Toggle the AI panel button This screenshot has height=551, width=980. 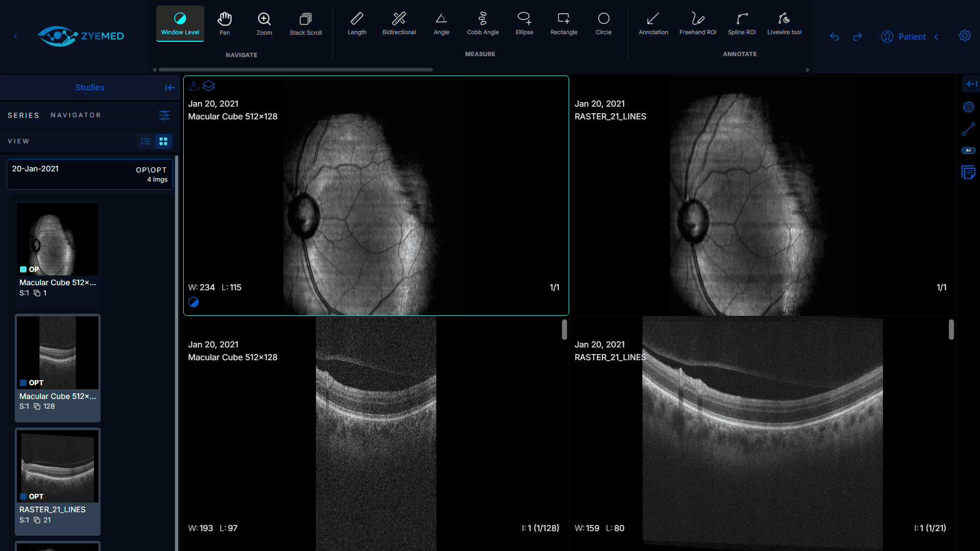coord(968,151)
